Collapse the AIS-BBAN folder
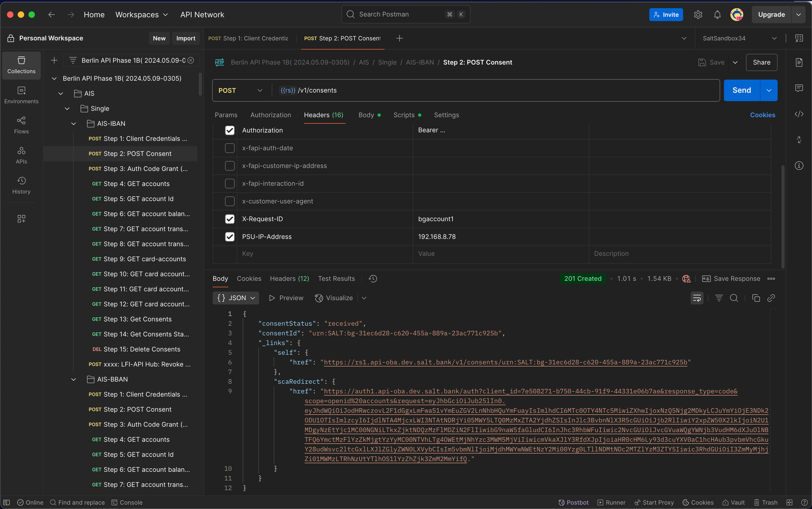The width and height of the screenshot is (812, 509). click(x=74, y=380)
